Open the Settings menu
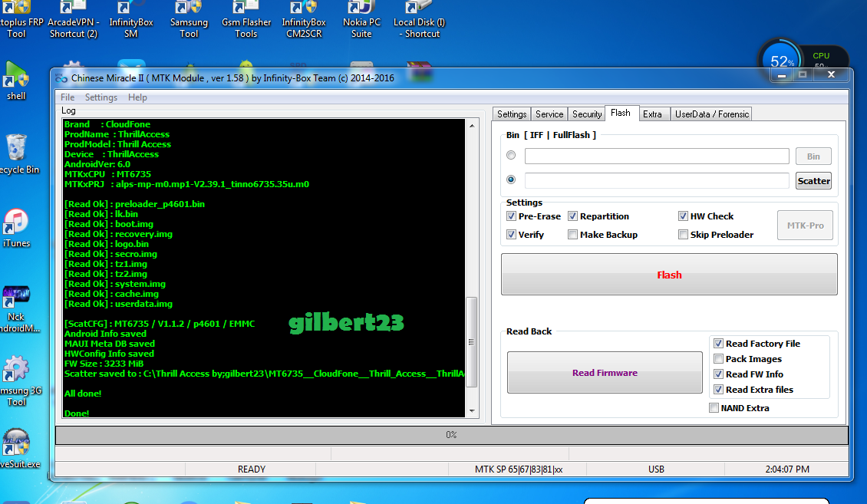The image size is (867, 504). coord(101,97)
